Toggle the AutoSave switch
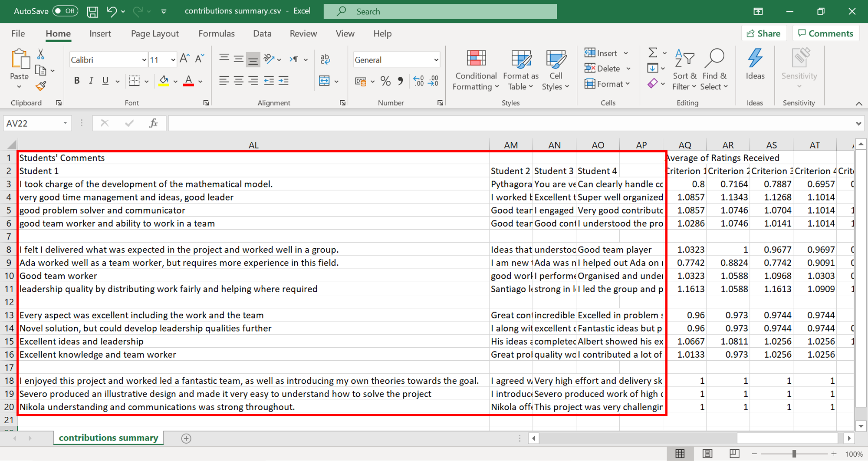Viewport: 868px width, 461px height. click(x=65, y=11)
